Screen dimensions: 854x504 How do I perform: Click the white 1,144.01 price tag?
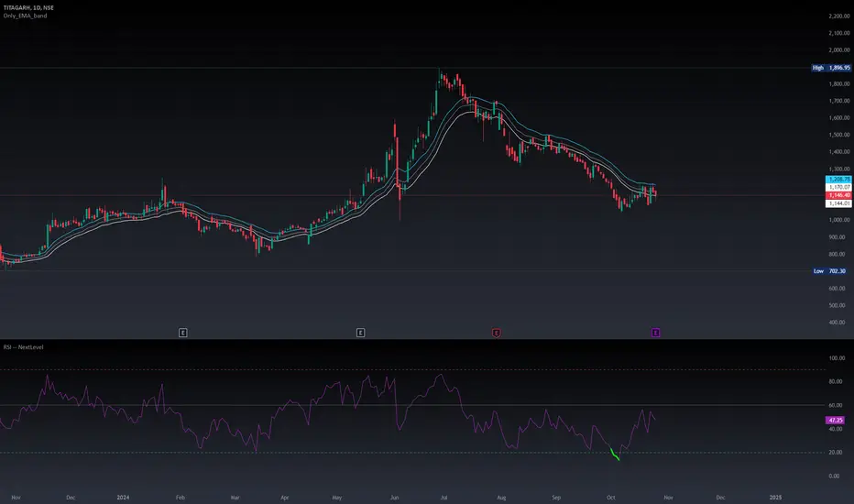click(838, 203)
